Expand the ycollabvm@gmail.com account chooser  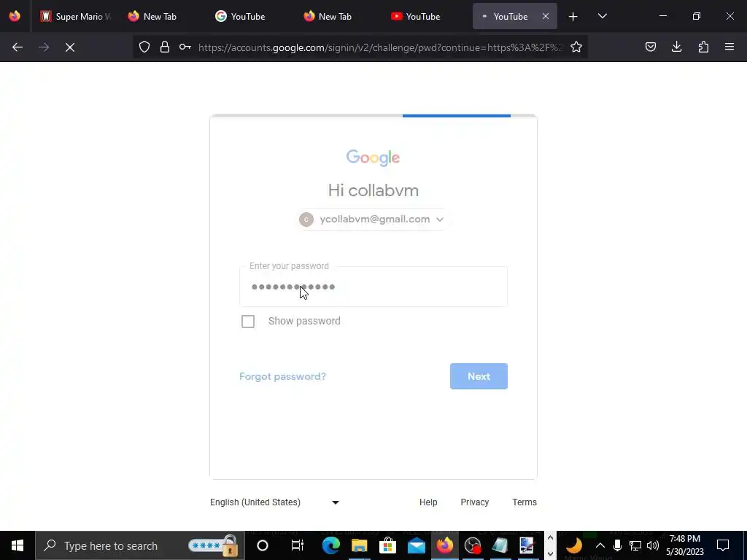tap(371, 219)
